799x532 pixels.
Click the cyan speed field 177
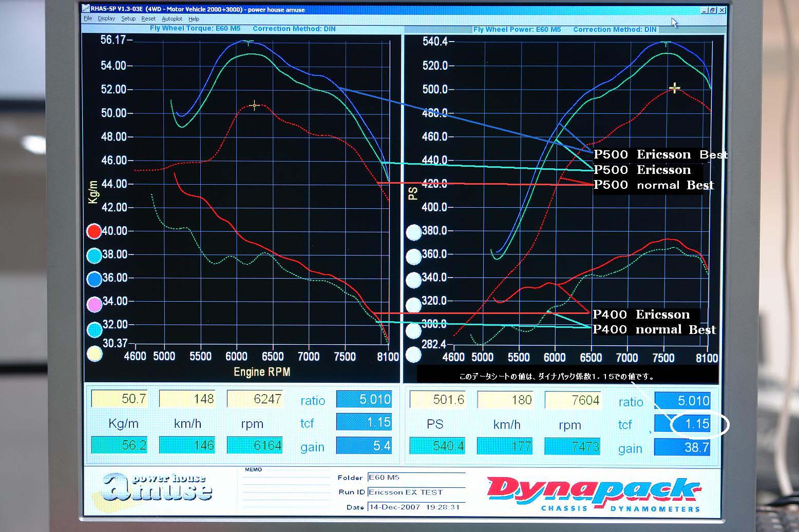click(x=505, y=446)
